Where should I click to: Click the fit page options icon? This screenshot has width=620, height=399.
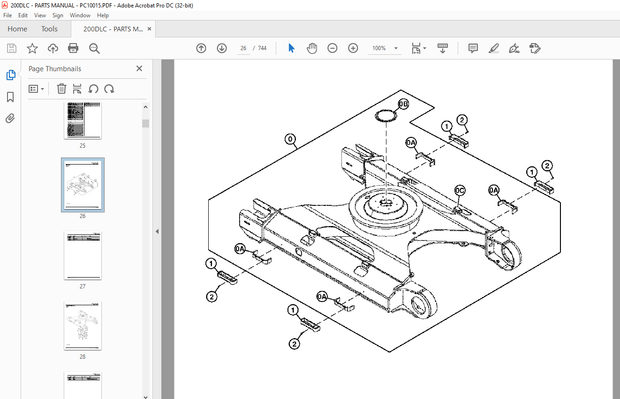click(416, 48)
